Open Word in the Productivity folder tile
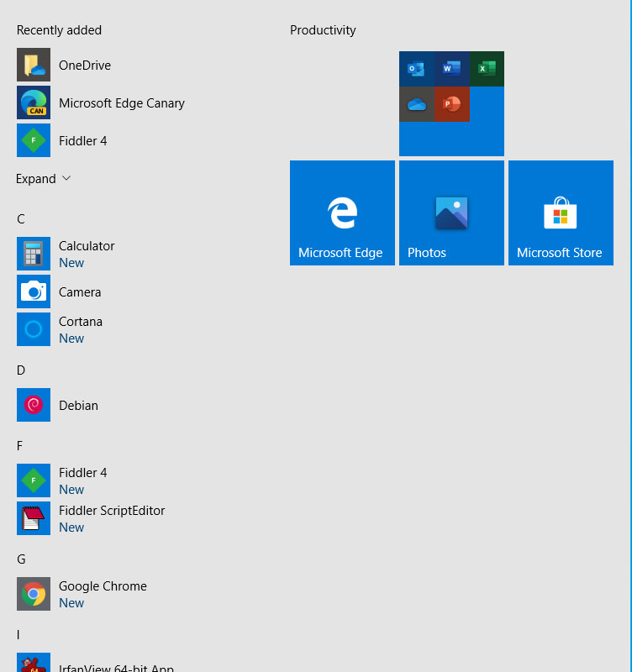Image resolution: width=632 pixels, height=672 pixels. [451, 69]
